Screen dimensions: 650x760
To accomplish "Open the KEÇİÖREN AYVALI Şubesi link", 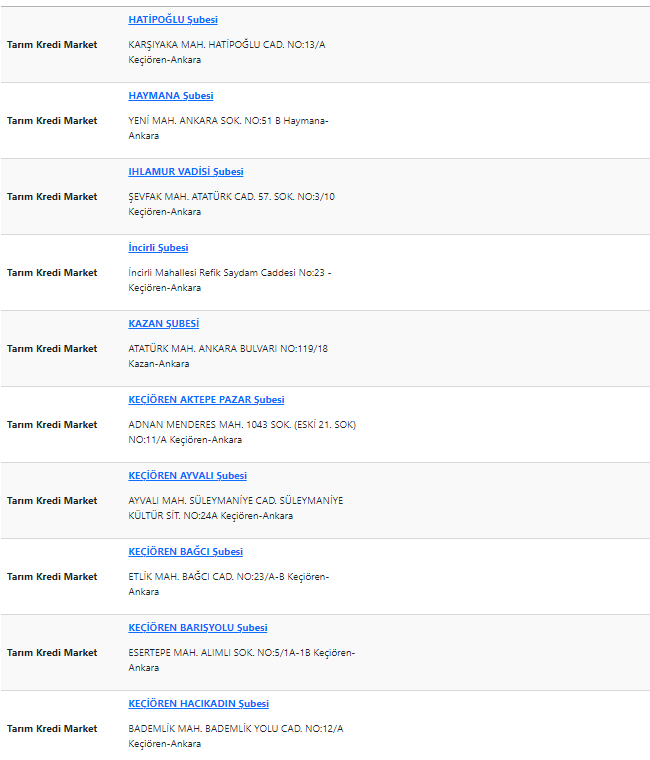I will point(188,476).
